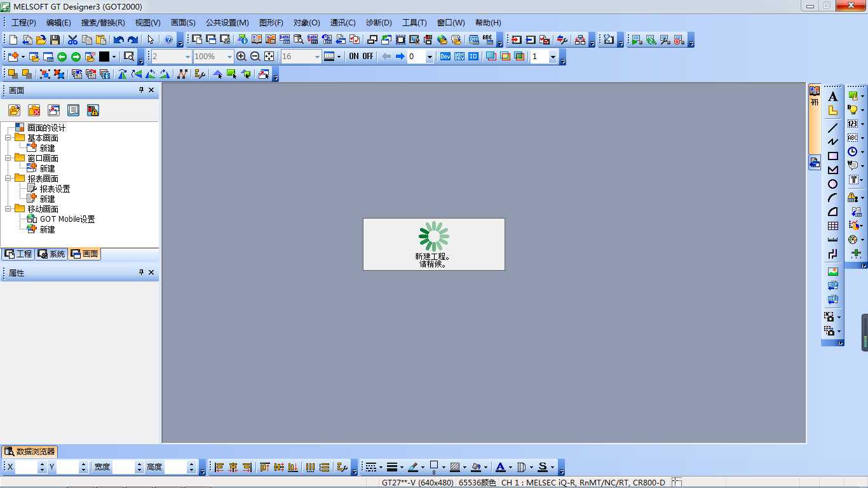Click the IGES import icon
This screenshot has width=868, height=488.
pos(833,299)
